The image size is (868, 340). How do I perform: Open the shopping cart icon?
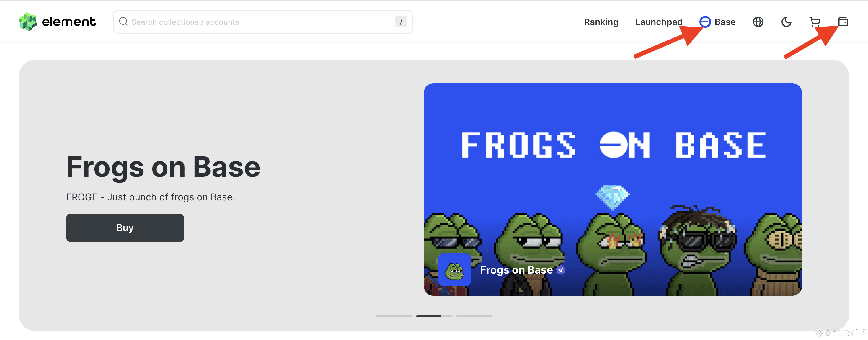pyautogui.click(x=815, y=22)
